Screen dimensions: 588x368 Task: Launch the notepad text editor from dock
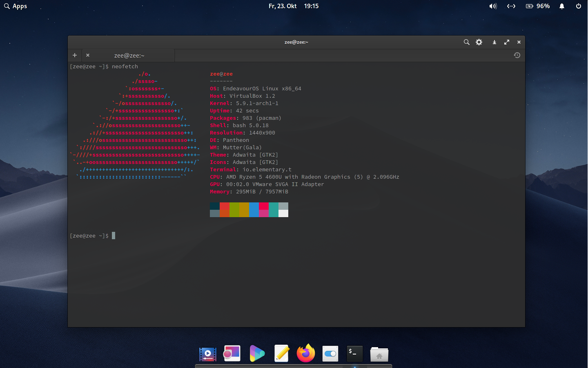(x=281, y=353)
